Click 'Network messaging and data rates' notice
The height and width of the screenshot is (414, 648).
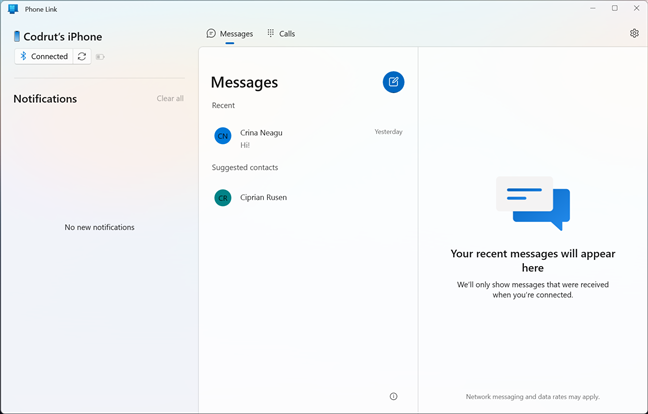(x=533, y=397)
